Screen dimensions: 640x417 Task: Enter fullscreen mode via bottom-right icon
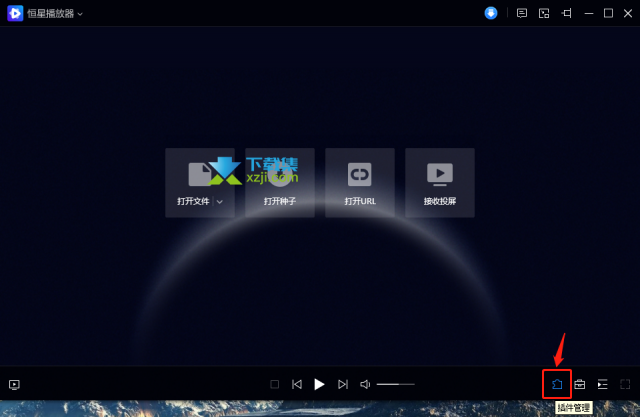pyautogui.click(x=625, y=384)
